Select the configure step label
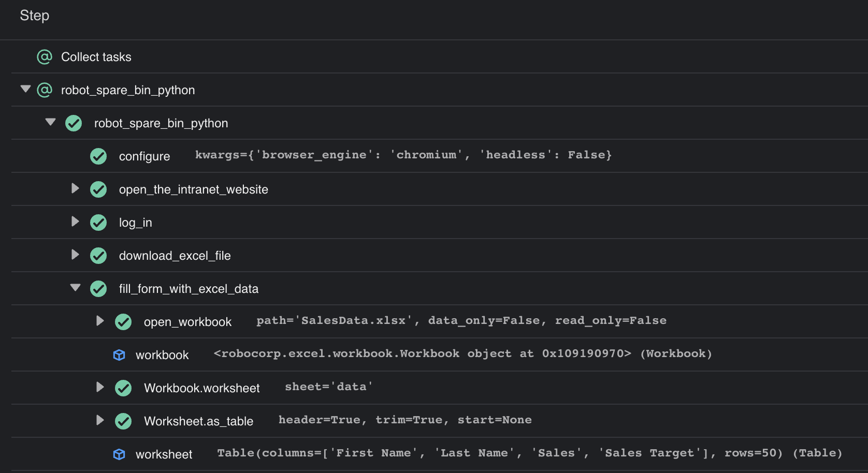Image resolution: width=868 pixels, height=473 pixels. tap(144, 156)
